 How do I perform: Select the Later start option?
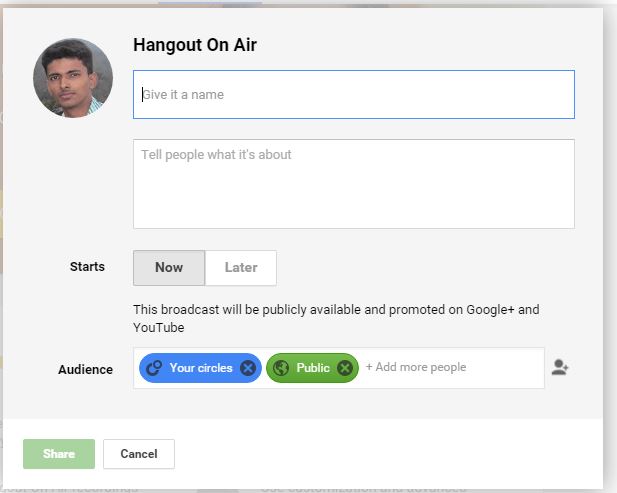click(241, 268)
